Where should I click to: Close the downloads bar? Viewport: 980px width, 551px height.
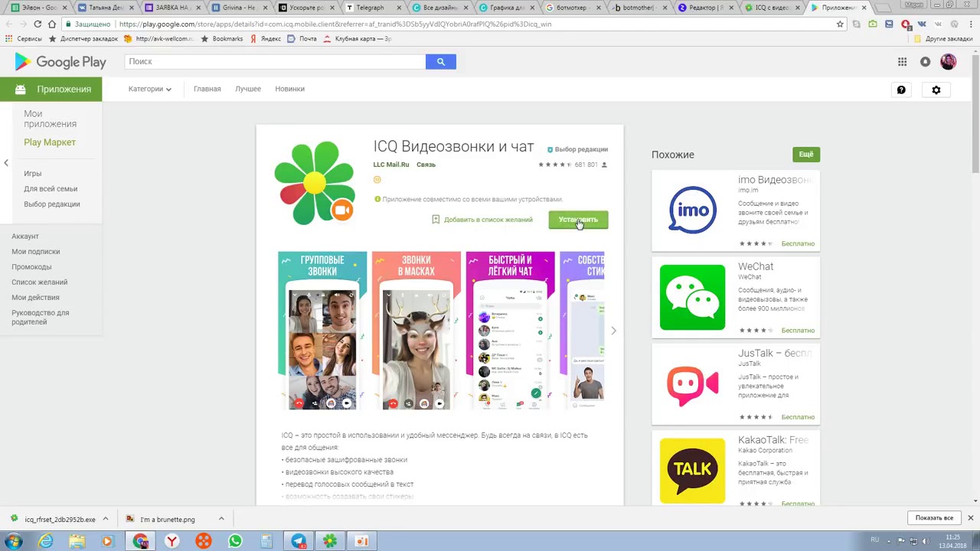click(970, 518)
